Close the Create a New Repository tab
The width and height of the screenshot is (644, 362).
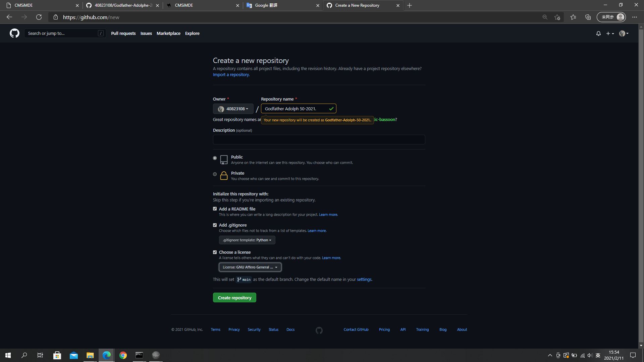[x=398, y=5]
